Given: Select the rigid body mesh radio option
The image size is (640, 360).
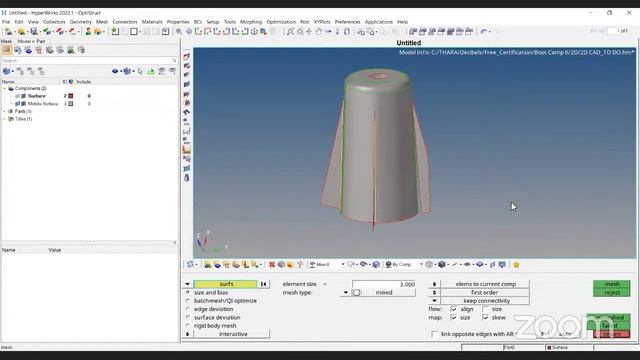Looking at the screenshot, I should click(188, 326).
